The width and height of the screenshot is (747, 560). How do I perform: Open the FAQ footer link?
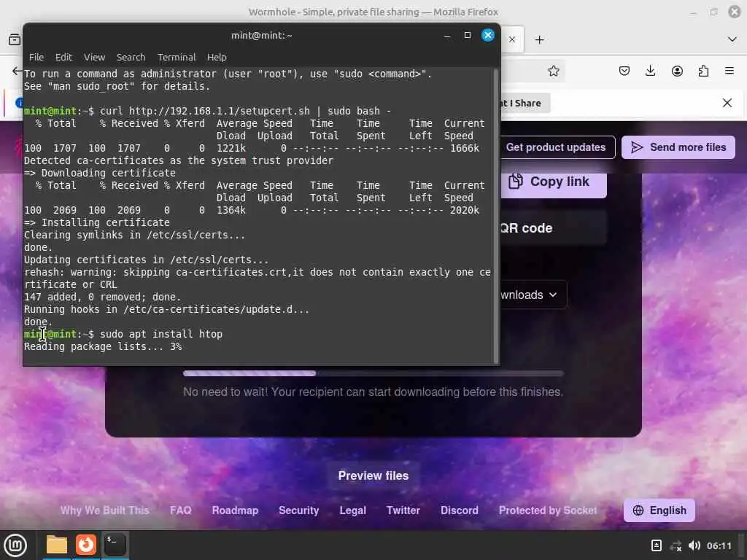tap(181, 510)
